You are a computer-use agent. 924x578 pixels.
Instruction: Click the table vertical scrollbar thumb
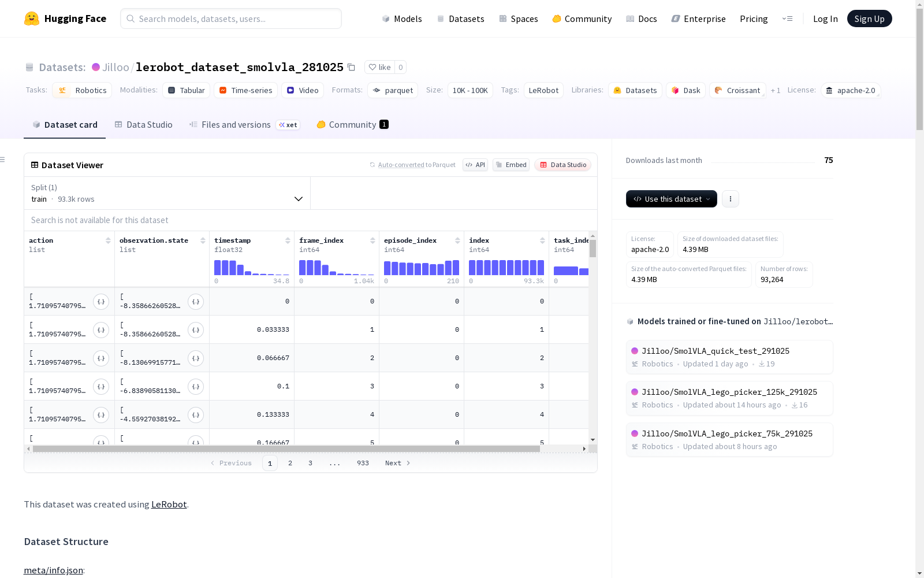pyautogui.click(x=593, y=249)
